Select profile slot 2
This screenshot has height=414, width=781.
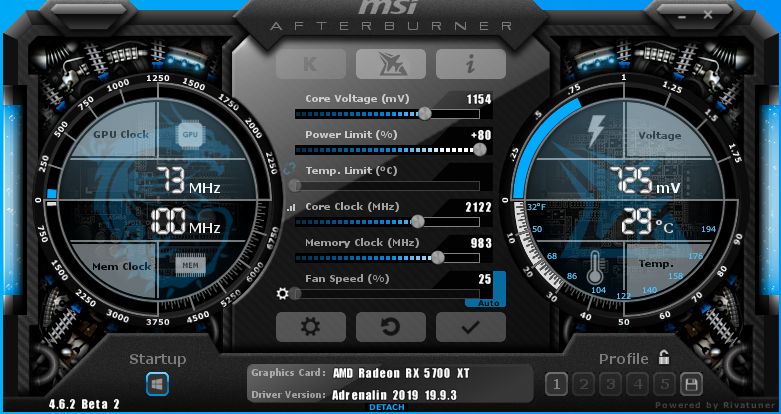(584, 384)
